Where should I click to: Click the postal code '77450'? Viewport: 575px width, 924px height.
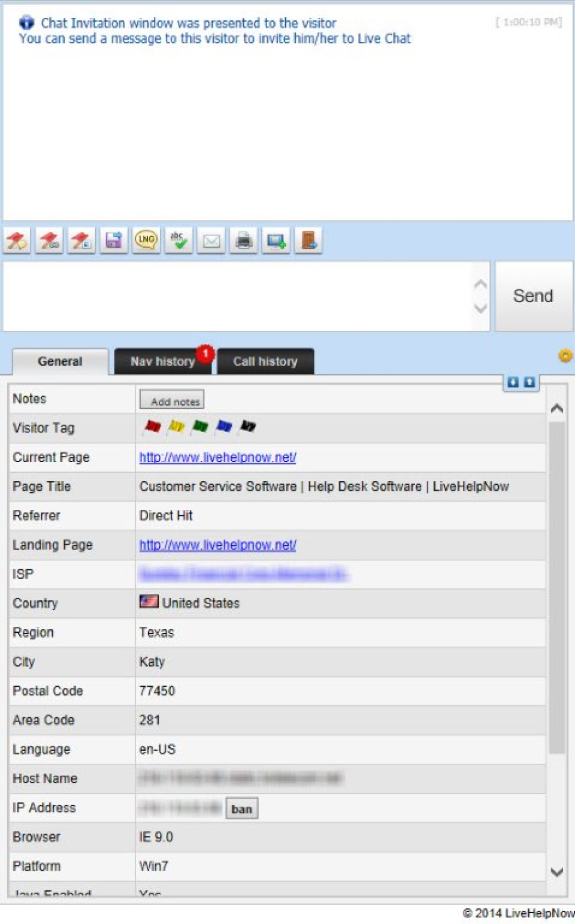(x=157, y=690)
